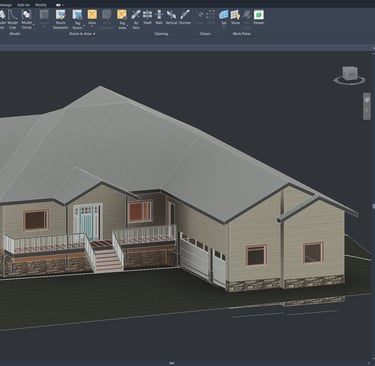Select the blue front door of the house

point(87,221)
